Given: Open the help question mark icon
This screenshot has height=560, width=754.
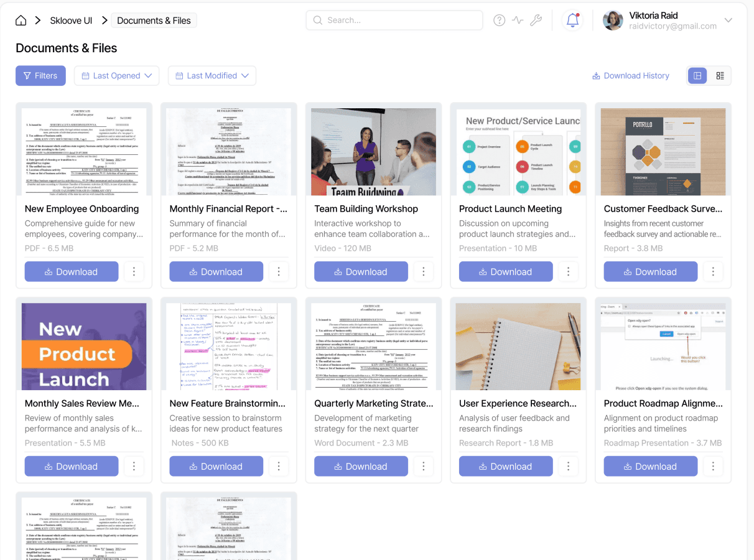Looking at the screenshot, I should [x=499, y=21].
